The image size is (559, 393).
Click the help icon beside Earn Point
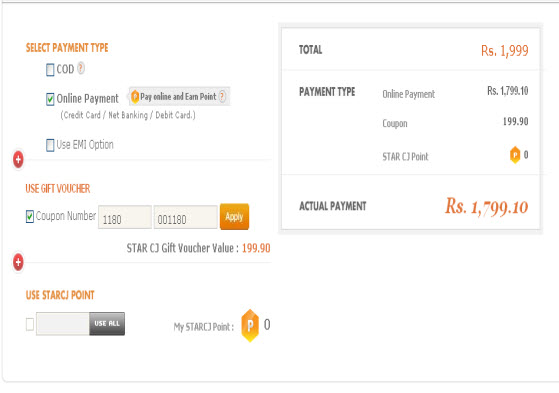(222, 96)
